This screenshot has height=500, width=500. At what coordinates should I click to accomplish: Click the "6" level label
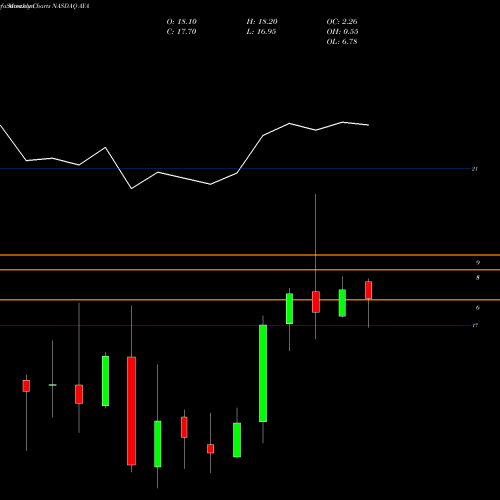coord(478,308)
